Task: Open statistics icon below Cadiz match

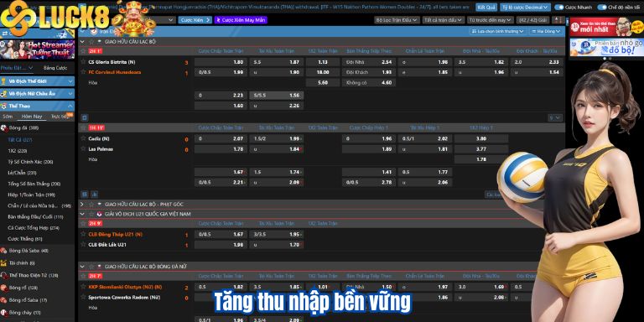Action: click(x=94, y=194)
